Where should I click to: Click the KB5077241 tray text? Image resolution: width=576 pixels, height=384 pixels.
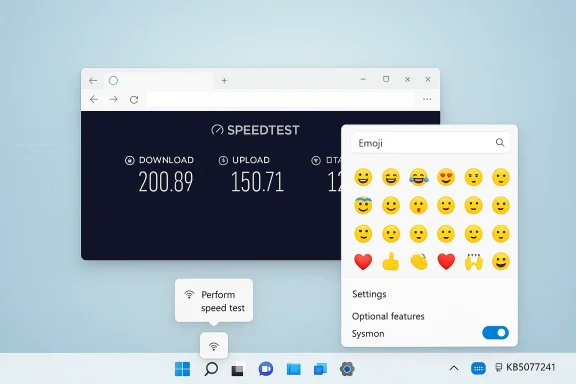coord(531,367)
